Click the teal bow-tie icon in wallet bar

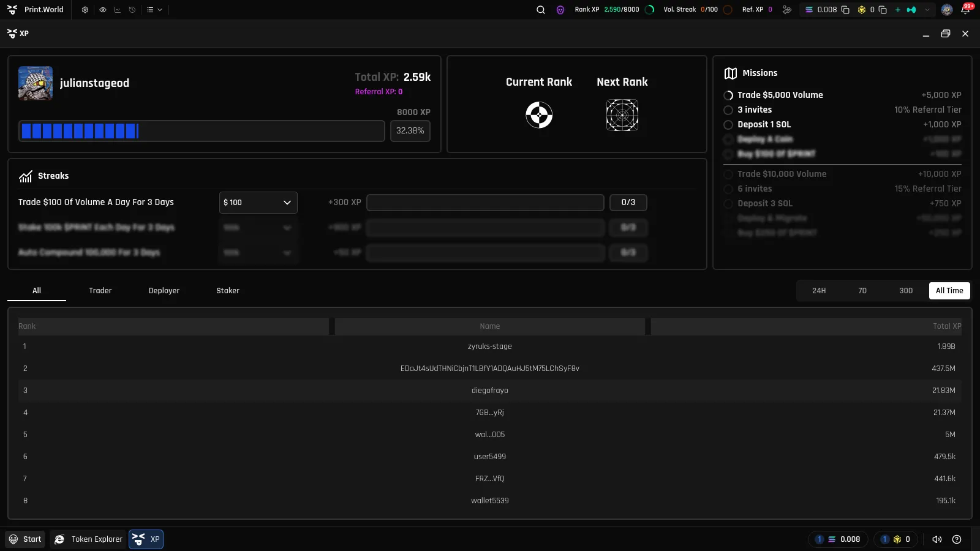[911, 10]
